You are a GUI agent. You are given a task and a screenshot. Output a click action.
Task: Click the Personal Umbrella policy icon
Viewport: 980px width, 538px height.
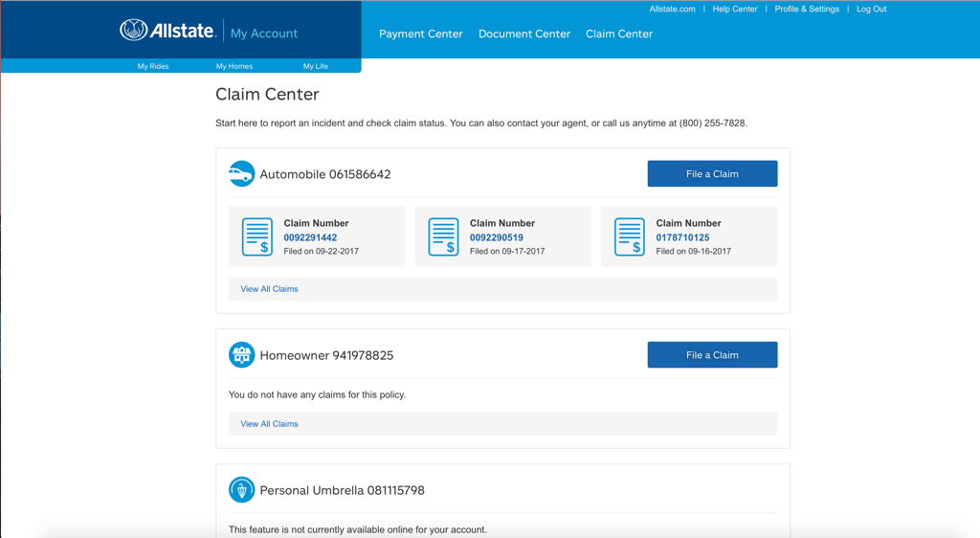[241, 490]
